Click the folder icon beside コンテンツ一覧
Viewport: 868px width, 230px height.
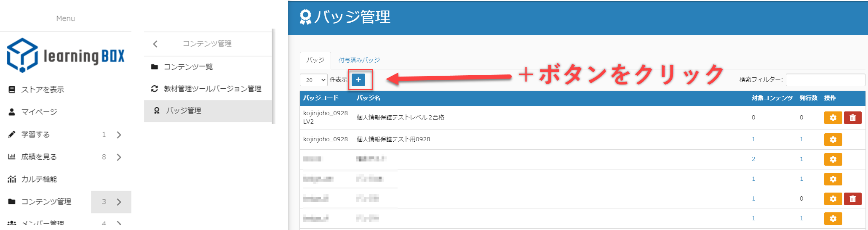[x=155, y=67]
